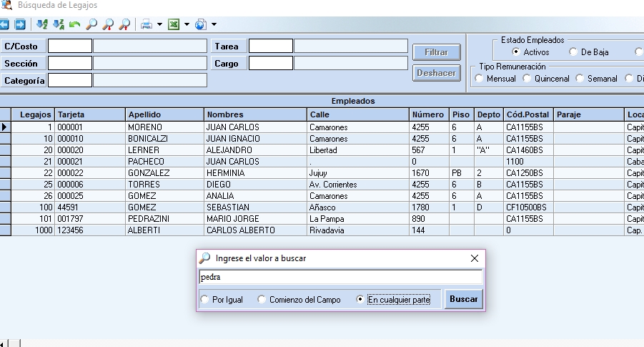Click the Cód.Postal column header

(x=529, y=114)
